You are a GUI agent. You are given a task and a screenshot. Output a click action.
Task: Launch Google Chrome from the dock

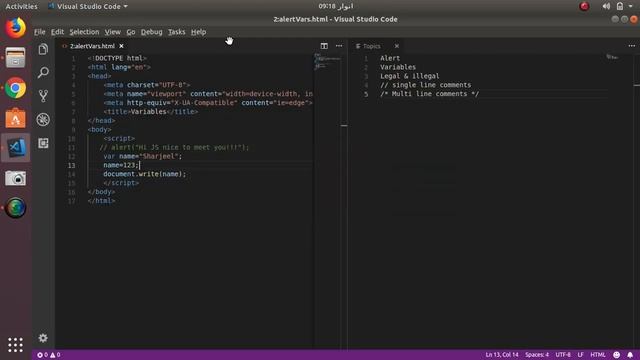(x=16, y=88)
